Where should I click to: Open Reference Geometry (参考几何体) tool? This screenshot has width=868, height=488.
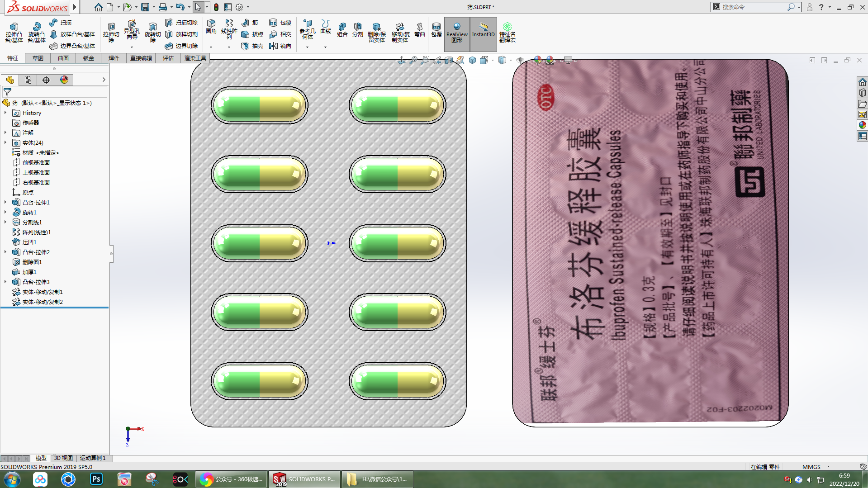(x=307, y=29)
